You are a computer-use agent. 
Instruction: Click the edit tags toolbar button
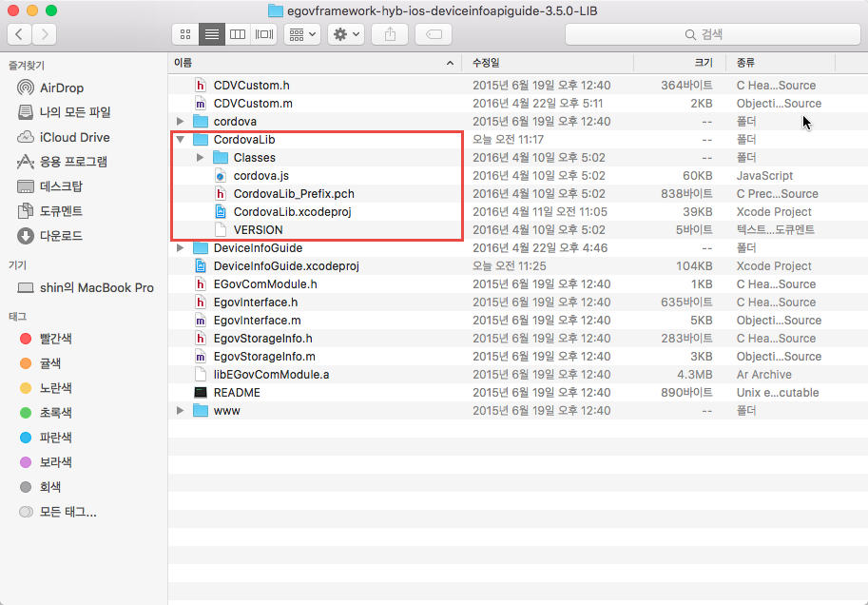tap(433, 34)
